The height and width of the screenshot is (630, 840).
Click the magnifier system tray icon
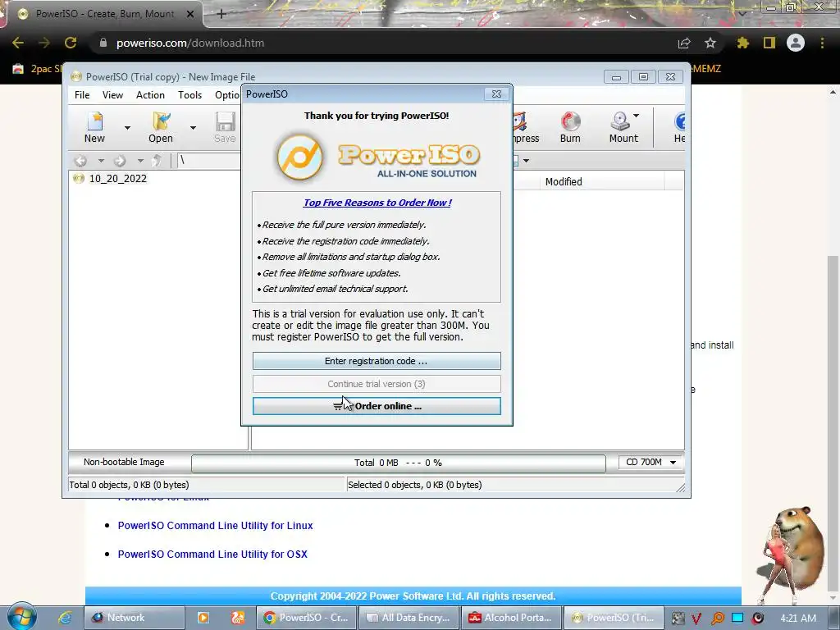coord(717,618)
